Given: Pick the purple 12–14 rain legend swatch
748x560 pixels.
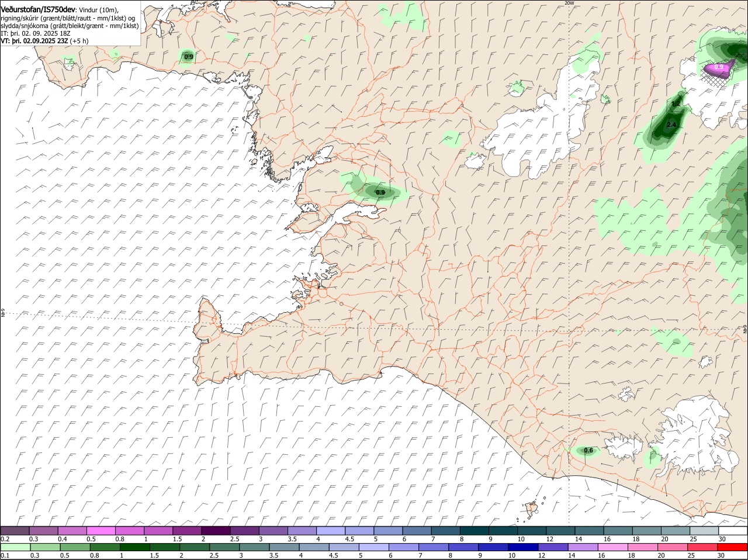Looking at the screenshot, I should click(553, 547).
